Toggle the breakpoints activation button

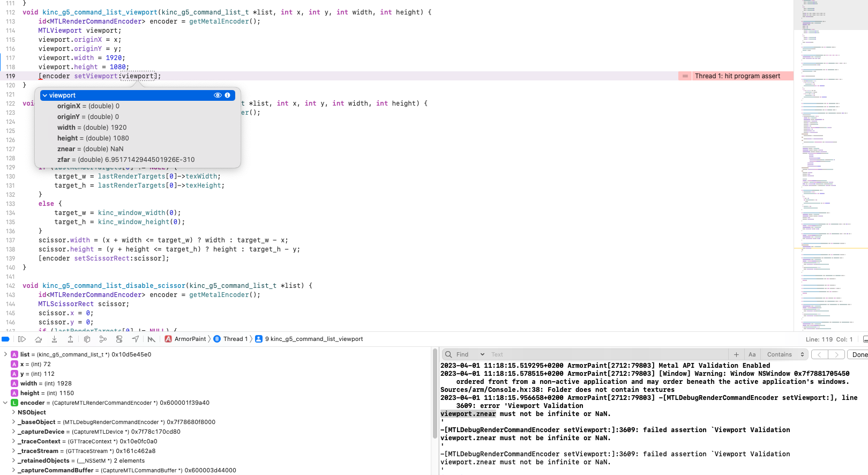[x=6, y=339]
